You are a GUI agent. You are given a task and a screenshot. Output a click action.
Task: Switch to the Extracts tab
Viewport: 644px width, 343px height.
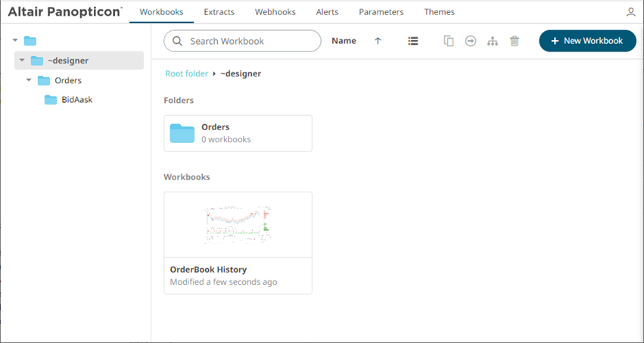(219, 12)
